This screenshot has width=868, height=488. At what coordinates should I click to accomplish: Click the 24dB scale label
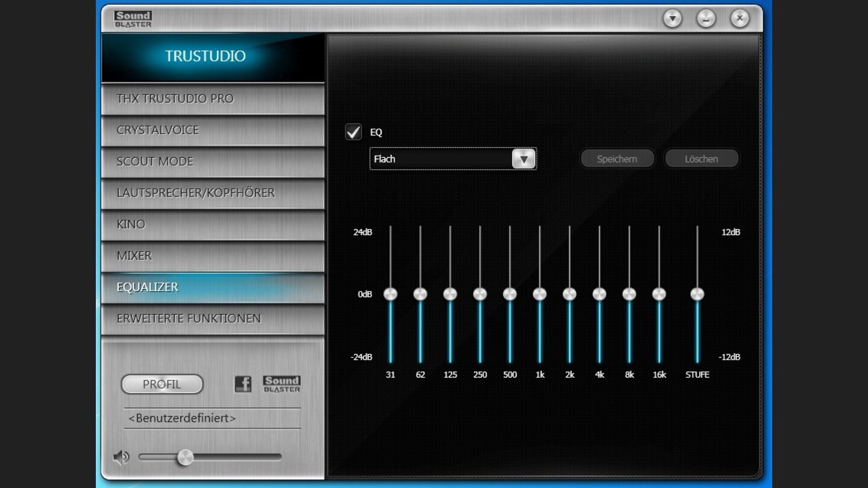(x=363, y=232)
